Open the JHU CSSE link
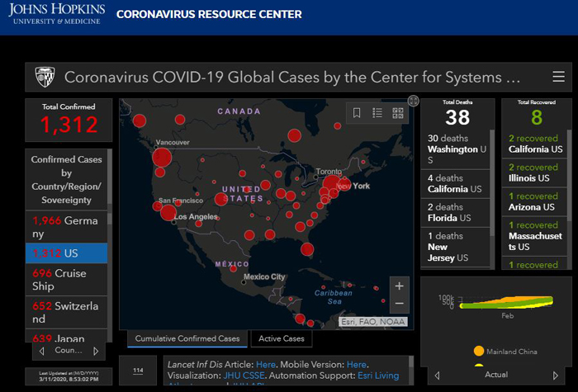 (x=244, y=375)
